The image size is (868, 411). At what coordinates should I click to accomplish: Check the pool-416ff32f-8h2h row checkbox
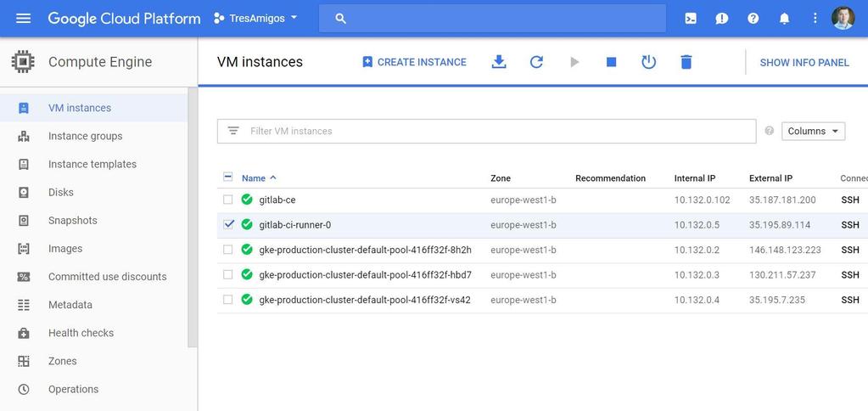tap(227, 250)
